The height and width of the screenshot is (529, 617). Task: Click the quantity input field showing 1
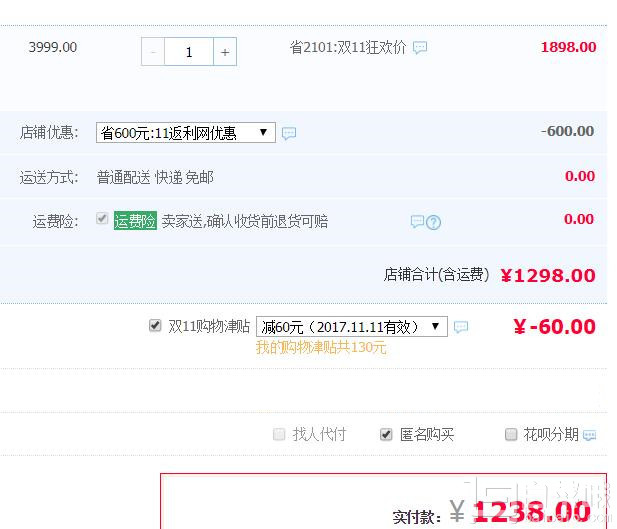point(189,52)
